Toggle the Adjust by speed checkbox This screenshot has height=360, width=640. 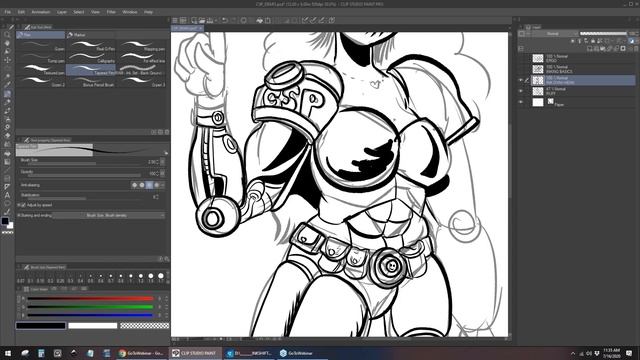[x=23, y=205]
